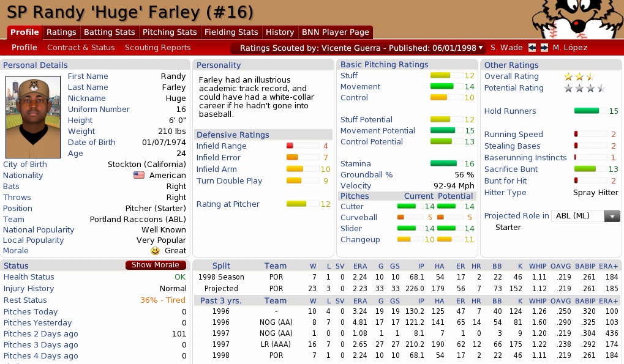Expand the Projected Role league dropdown
Viewport: 624px width, 364px height.
612,216
